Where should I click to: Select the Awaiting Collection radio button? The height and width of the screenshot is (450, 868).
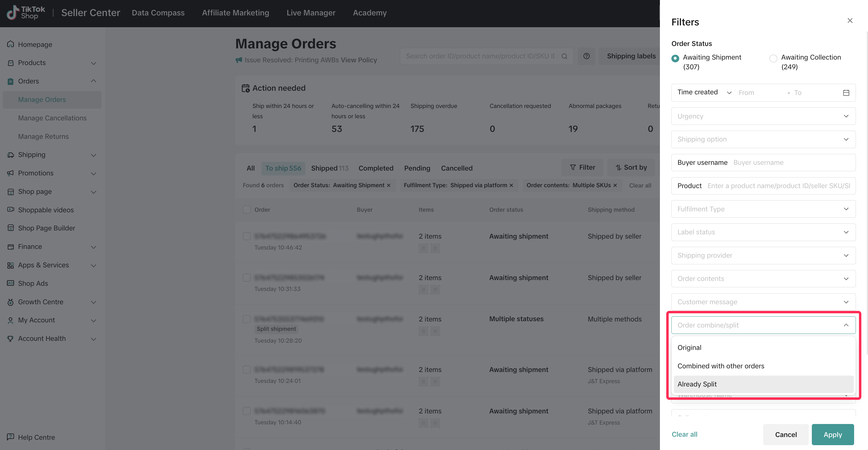[x=773, y=58]
